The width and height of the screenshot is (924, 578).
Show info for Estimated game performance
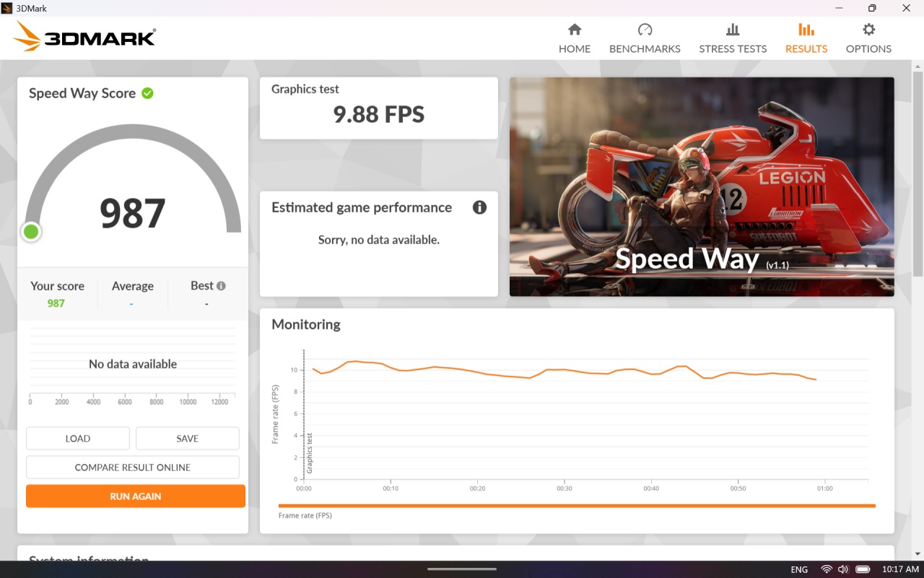(479, 207)
